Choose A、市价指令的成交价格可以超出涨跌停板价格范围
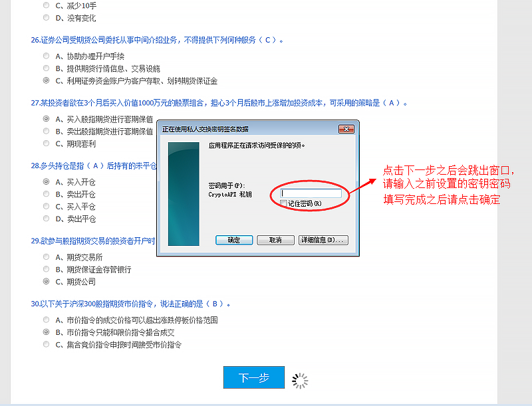 (46, 320)
